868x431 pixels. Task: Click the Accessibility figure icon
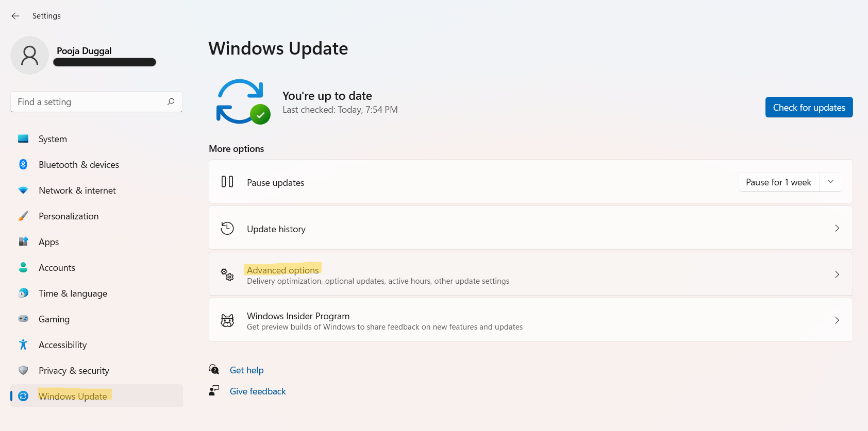23,344
